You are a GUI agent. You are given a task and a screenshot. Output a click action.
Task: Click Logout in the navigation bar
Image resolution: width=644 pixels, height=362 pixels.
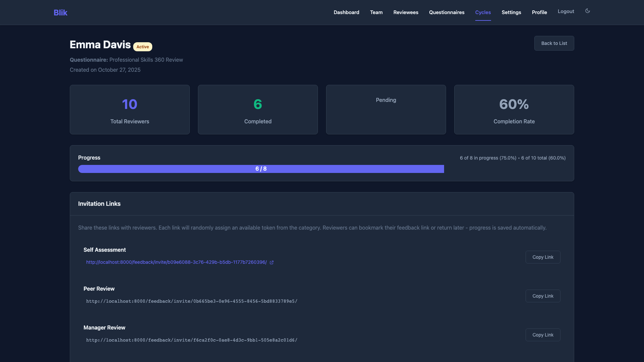(x=566, y=11)
